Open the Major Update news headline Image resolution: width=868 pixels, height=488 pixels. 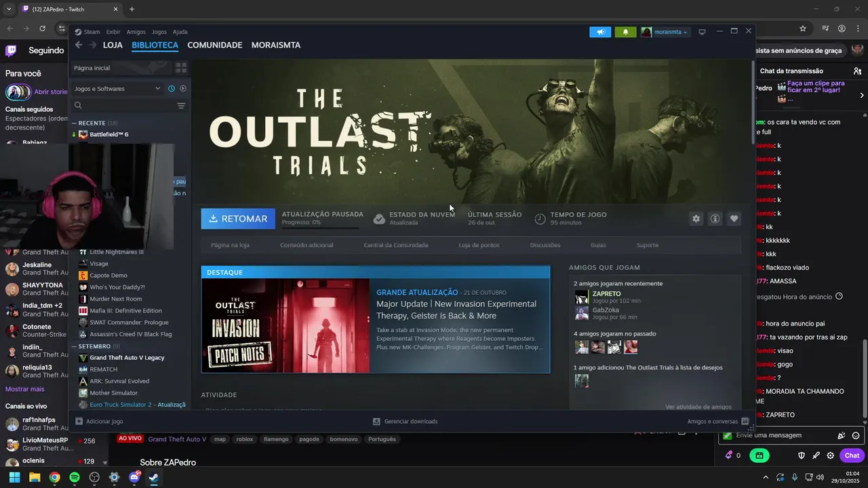click(x=456, y=310)
